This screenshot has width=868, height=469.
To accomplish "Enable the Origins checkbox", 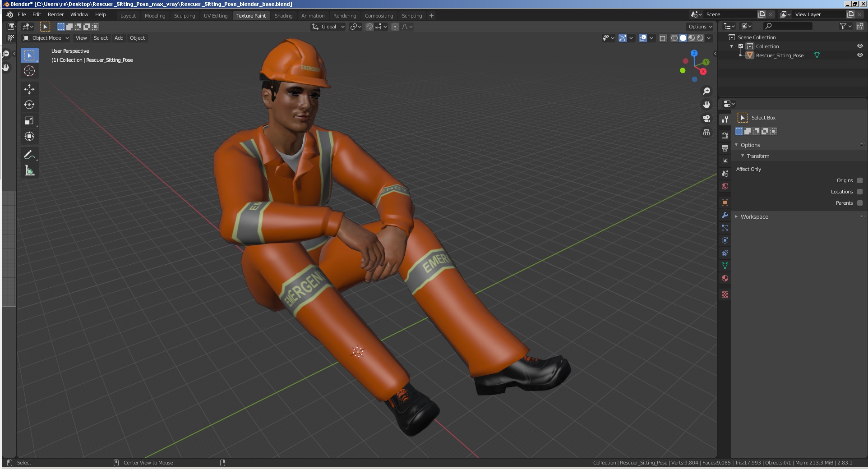I will click(860, 180).
